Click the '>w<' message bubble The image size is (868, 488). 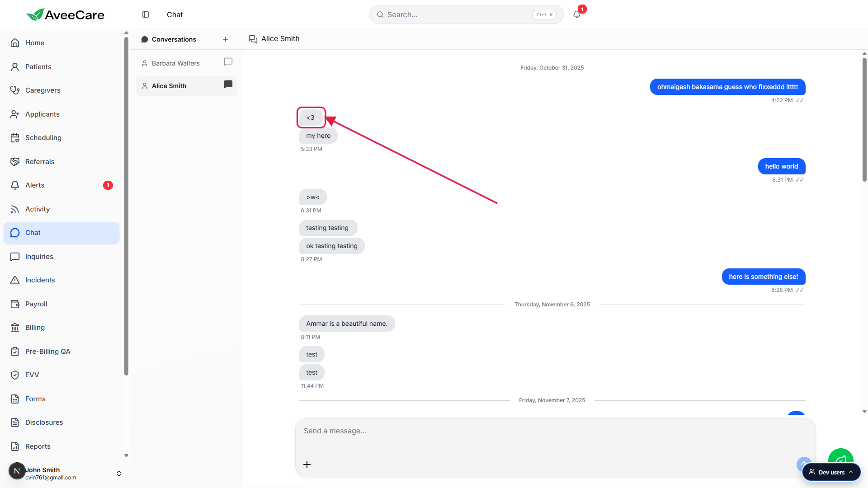coord(313,197)
